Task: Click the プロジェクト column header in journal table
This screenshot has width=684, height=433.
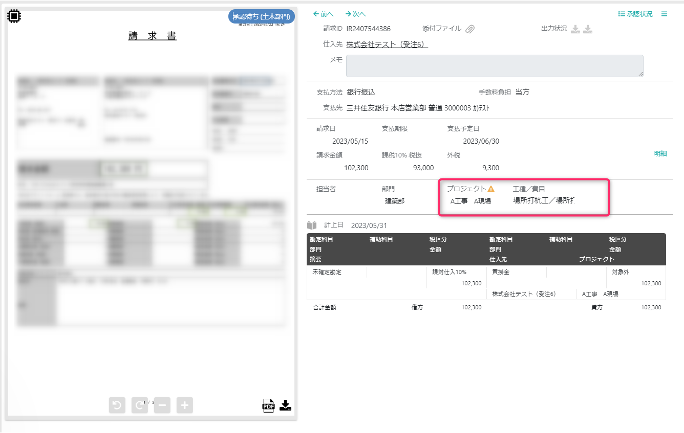Action: (596, 259)
